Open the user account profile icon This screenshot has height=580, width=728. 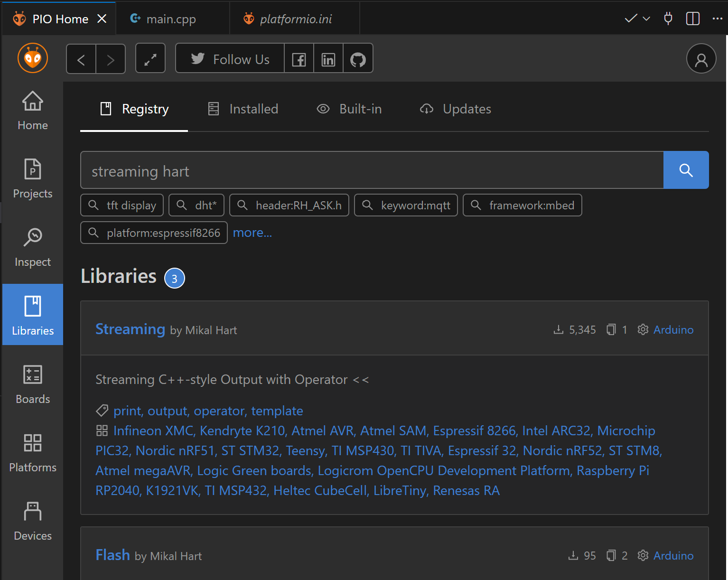pyautogui.click(x=701, y=58)
